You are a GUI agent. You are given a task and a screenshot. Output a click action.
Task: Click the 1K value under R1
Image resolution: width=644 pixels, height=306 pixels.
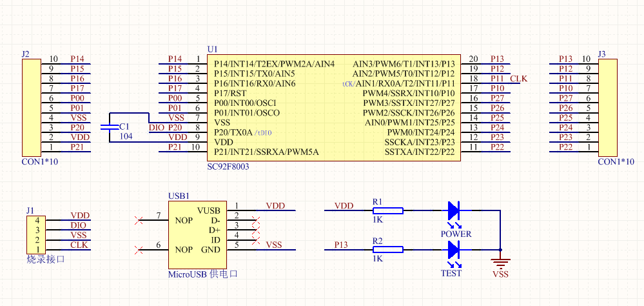point(378,219)
